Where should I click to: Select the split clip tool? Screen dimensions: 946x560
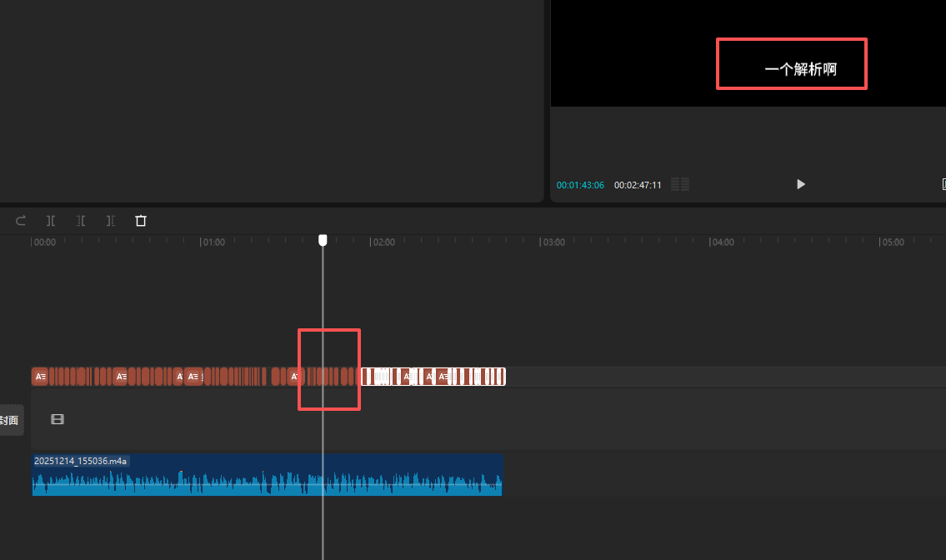pyautogui.click(x=51, y=221)
